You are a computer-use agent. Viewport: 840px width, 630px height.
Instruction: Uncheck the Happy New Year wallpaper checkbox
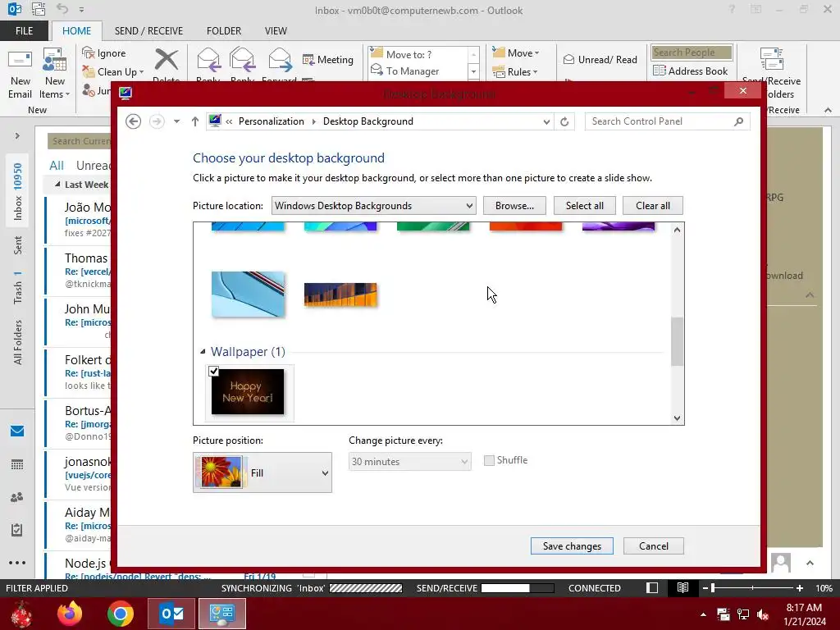tap(214, 372)
